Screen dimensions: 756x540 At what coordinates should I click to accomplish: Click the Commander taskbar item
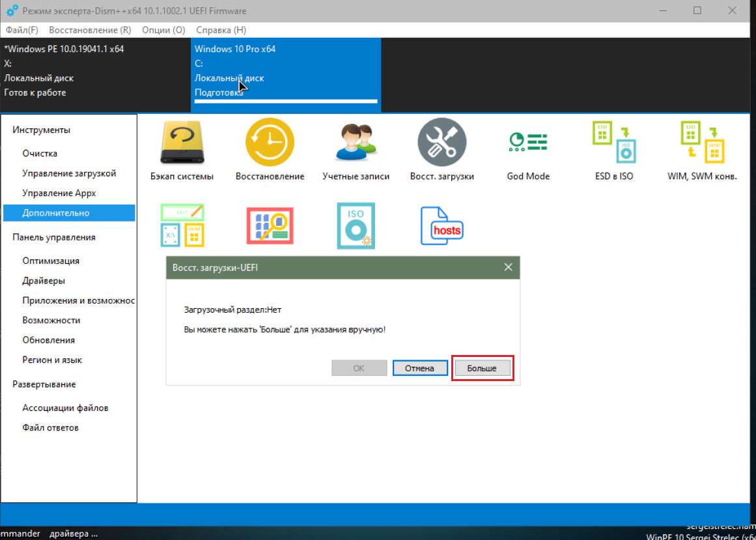pyautogui.click(x=20, y=533)
